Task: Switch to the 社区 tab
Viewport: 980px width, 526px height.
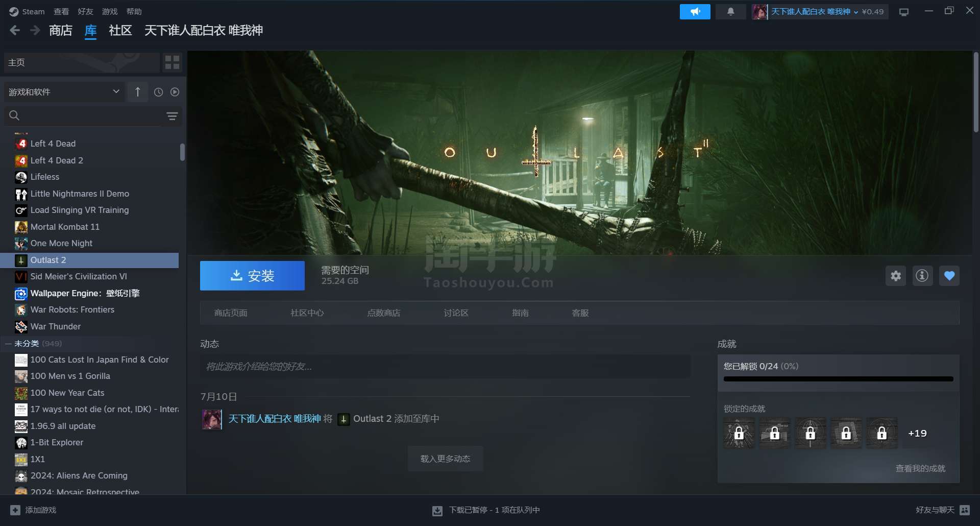Action: [x=120, y=31]
